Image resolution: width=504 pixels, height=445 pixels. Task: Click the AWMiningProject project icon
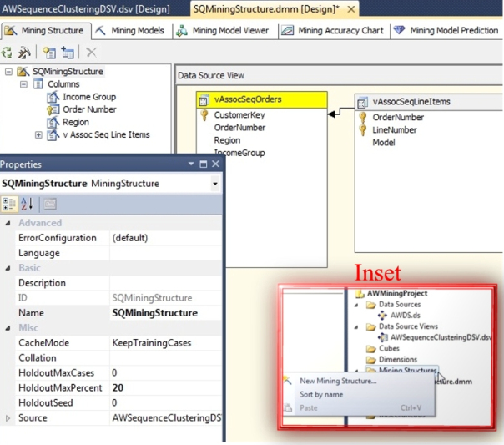click(360, 293)
